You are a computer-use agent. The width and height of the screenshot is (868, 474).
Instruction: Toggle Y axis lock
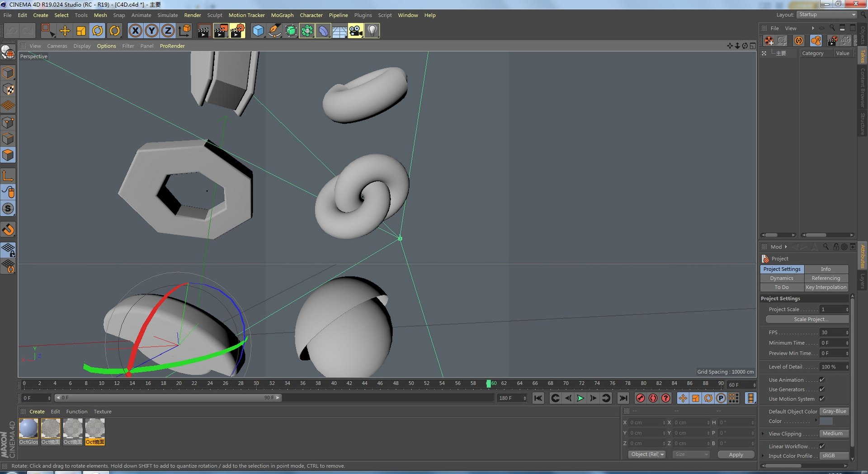point(151,31)
